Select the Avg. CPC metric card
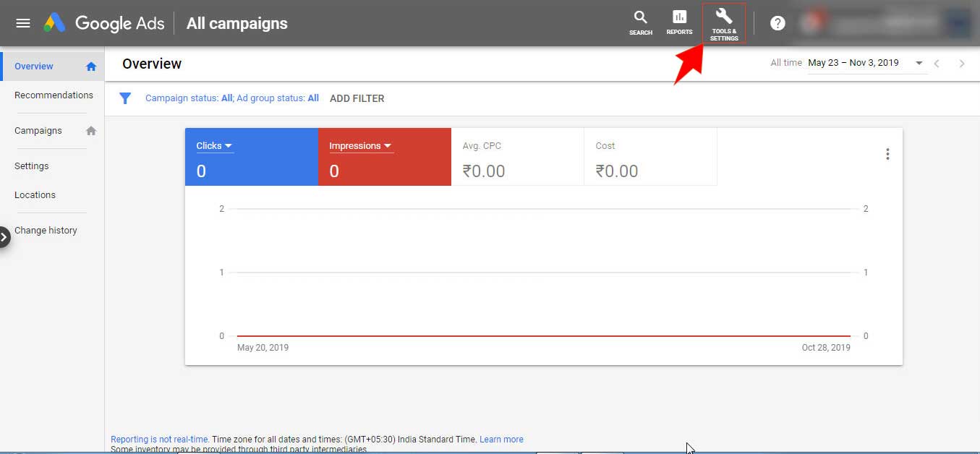This screenshot has height=454, width=980. pos(517,158)
